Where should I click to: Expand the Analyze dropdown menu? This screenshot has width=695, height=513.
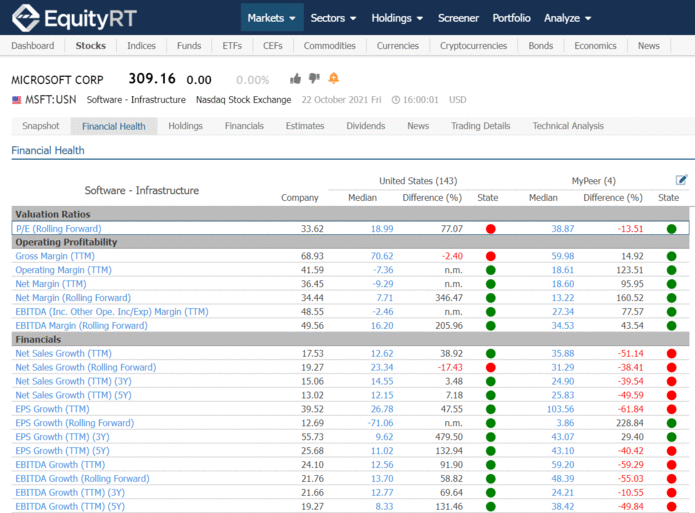568,18
